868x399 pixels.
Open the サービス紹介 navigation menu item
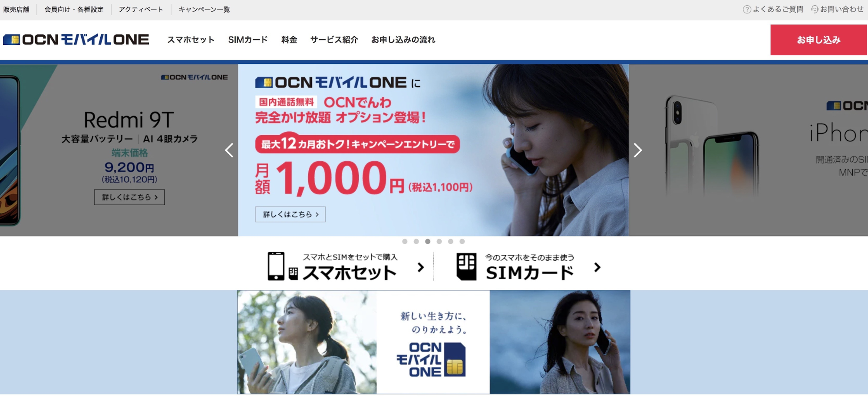pyautogui.click(x=334, y=40)
